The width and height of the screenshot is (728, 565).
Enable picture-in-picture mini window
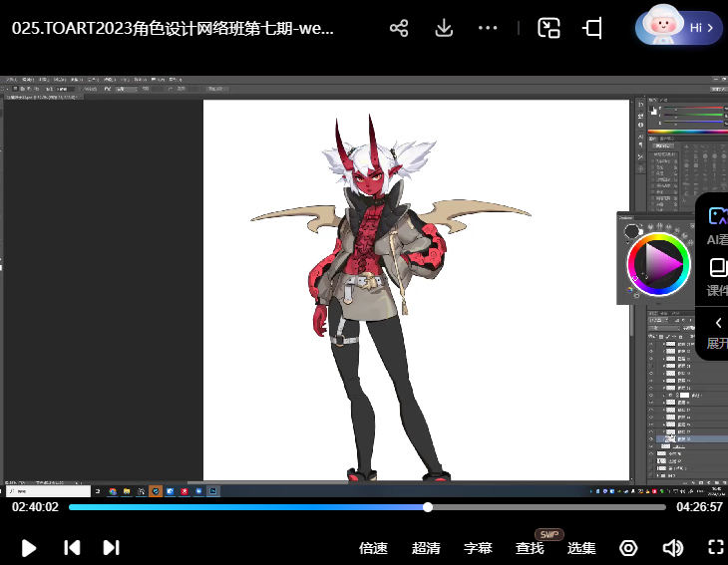pos(548,28)
